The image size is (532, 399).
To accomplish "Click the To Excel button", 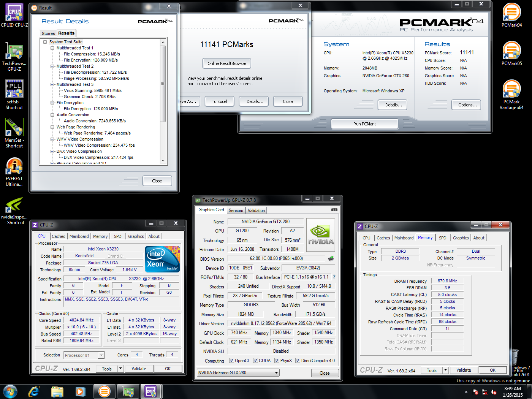I will tap(220, 101).
